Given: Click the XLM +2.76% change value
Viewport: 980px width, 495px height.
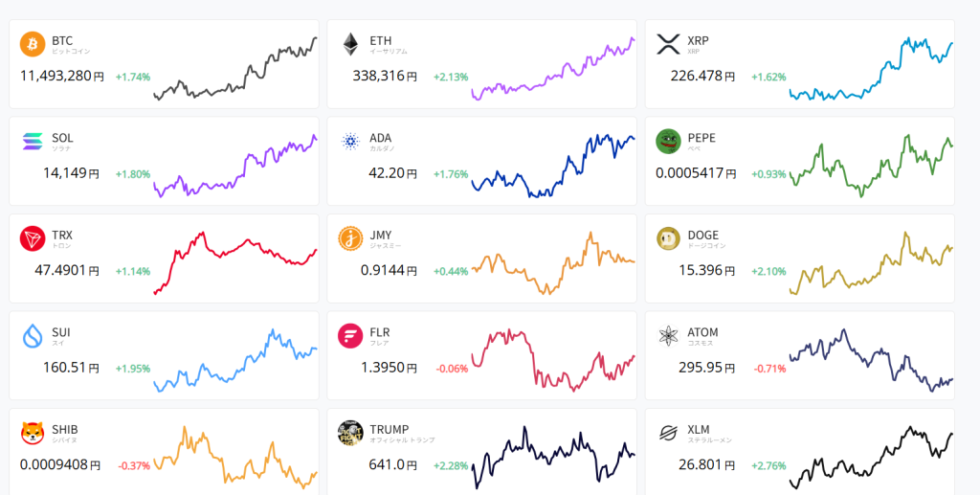Looking at the screenshot, I should [768, 466].
